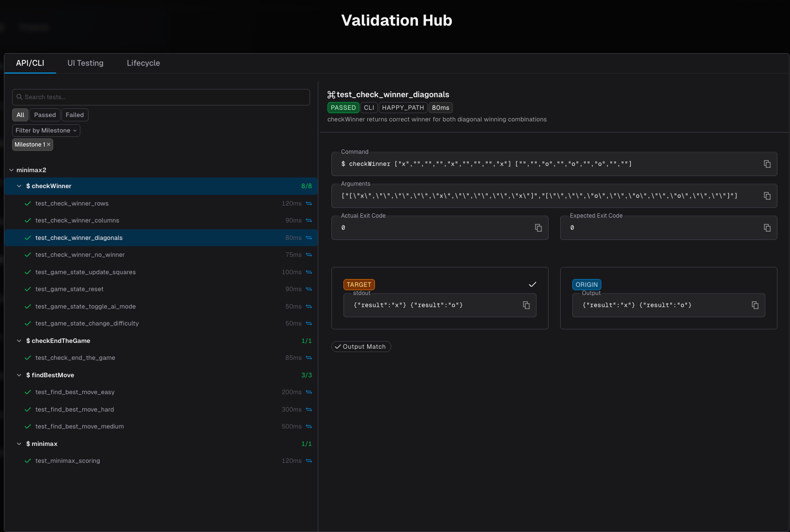Click the findBestMove 3/3 pass count
Screen dimensions: 790x532
pyautogui.click(x=307, y=375)
